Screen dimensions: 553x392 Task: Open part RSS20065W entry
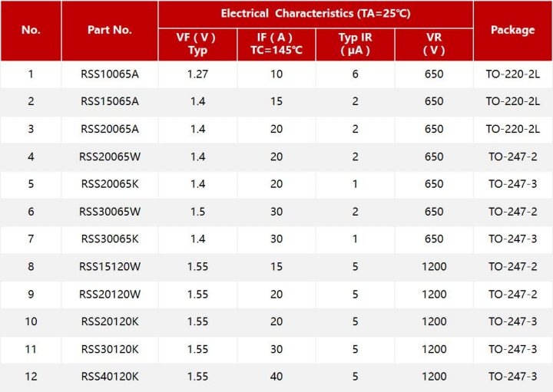pos(109,156)
